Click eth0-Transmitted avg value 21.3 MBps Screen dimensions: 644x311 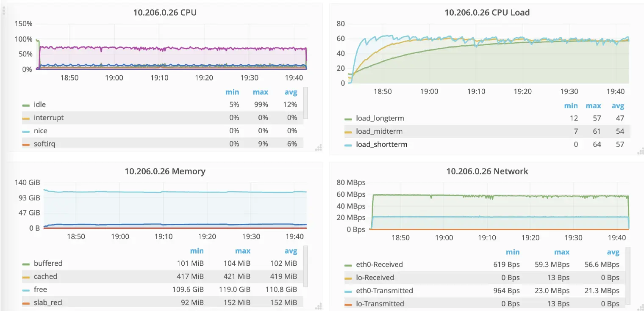tap(602, 291)
